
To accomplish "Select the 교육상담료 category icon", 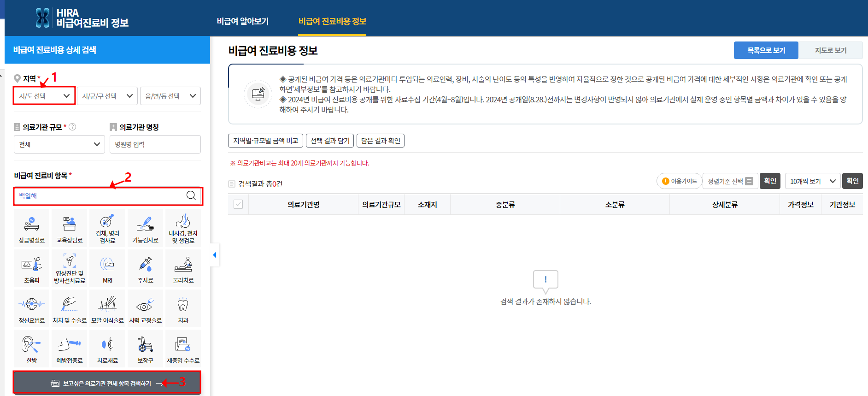I will click(x=70, y=228).
